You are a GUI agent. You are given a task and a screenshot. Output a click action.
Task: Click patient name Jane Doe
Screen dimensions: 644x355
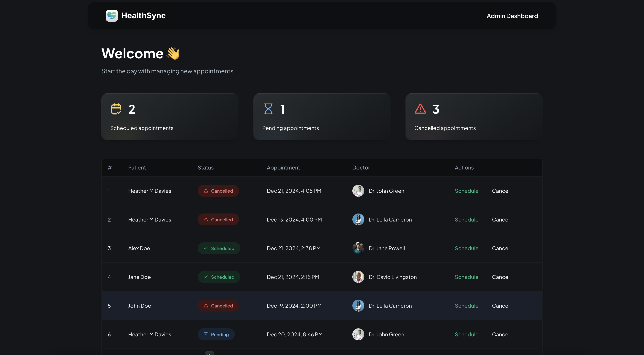pyautogui.click(x=139, y=277)
